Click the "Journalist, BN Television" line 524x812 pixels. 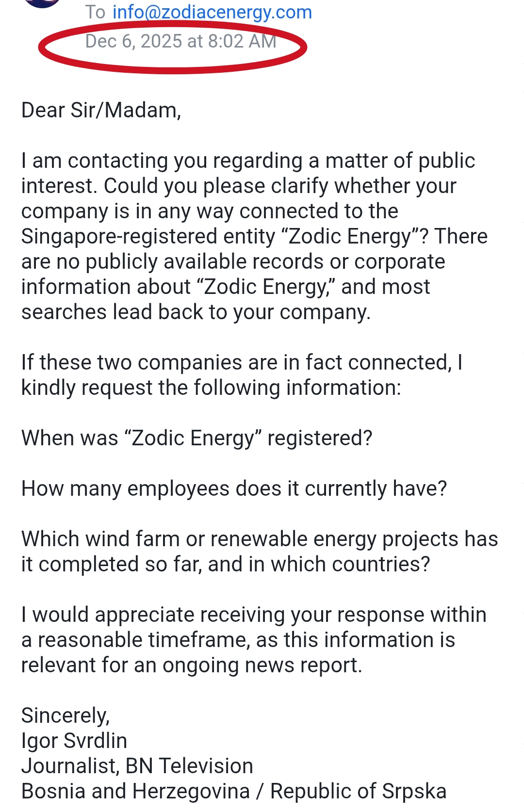click(137, 766)
